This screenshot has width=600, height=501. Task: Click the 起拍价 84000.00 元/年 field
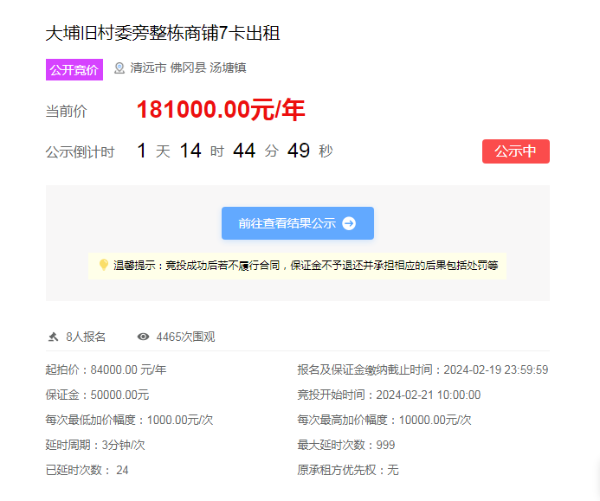point(106,369)
